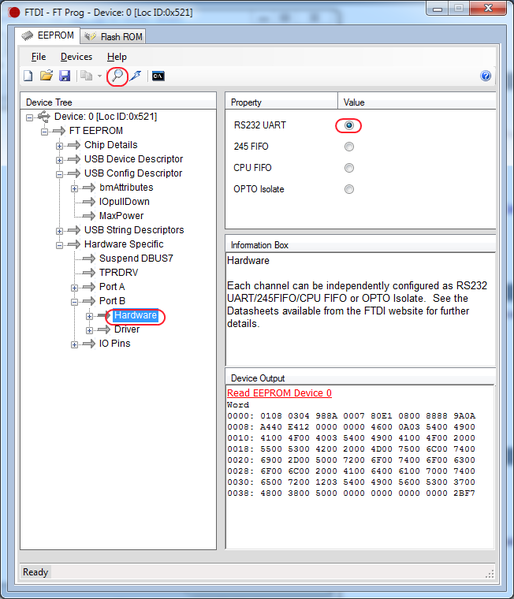Select Port B tree item
The height and width of the screenshot is (599, 514).
[112, 301]
